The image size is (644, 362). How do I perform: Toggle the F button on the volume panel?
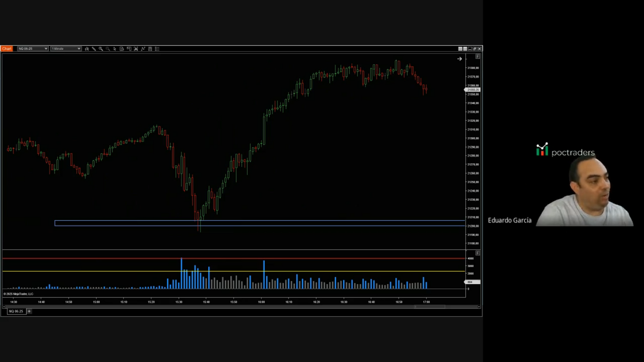(477, 252)
